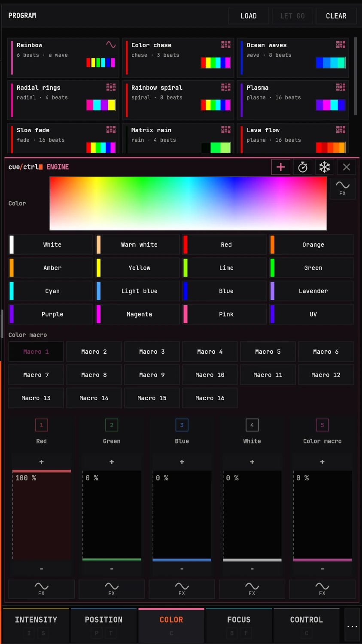Switch to the COLOR tab
The width and height of the screenshot is (362, 644).
(x=171, y=625)
